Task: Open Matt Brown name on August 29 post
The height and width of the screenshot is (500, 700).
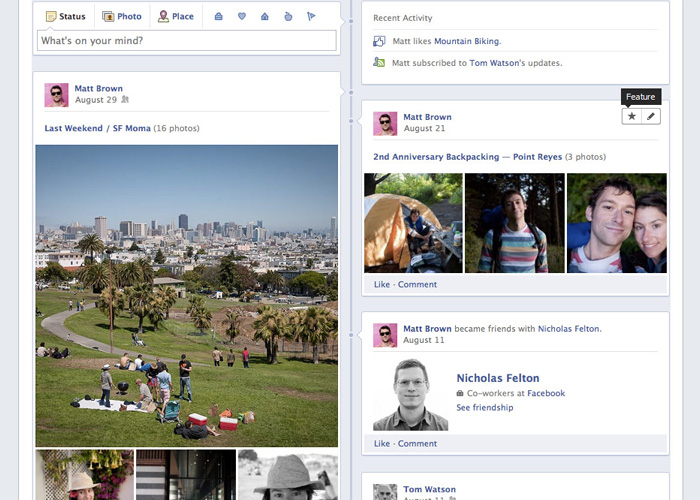Action: [98, 88]
